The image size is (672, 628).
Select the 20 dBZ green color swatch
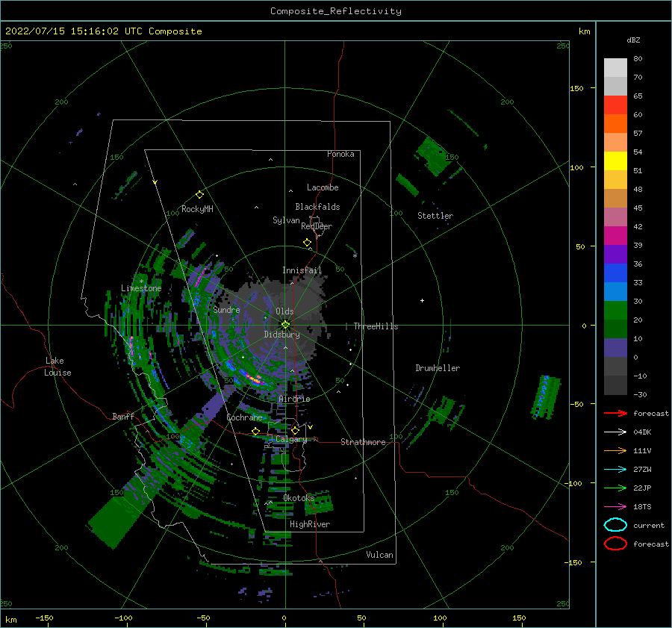pos(615,311)
